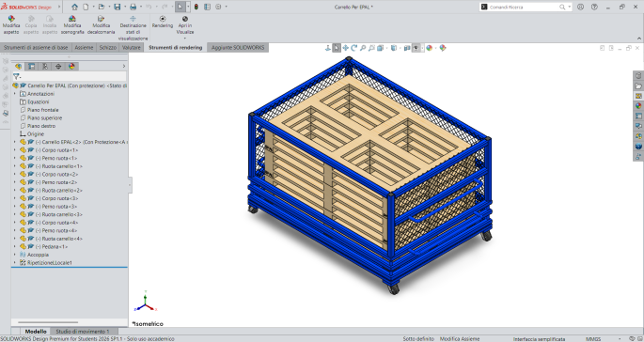Toggle the hide/show items eye button
Image resolution: width=644 pixels, height=342 pixels.
pos(416,48)
